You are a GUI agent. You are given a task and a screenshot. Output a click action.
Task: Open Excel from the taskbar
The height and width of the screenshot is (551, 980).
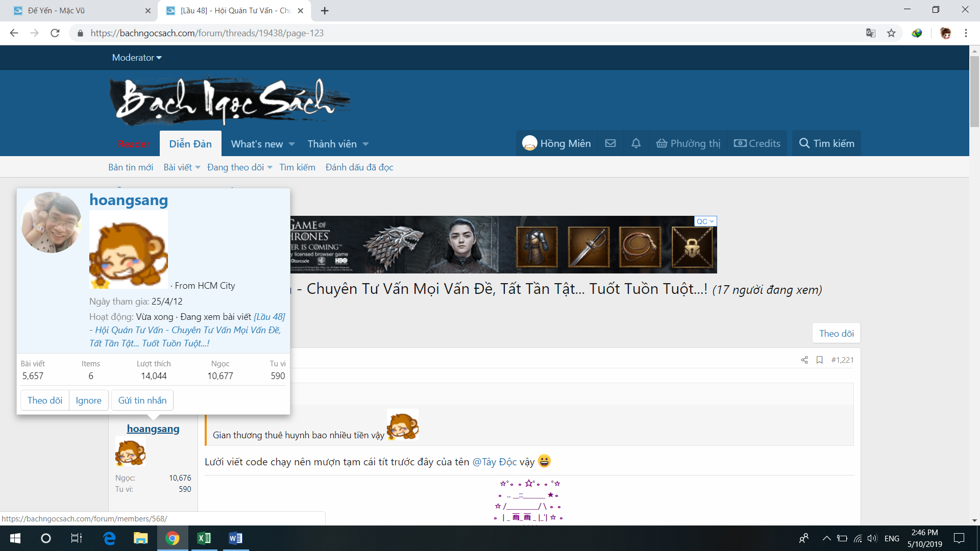pyautogui.click(x=204, y=538)
